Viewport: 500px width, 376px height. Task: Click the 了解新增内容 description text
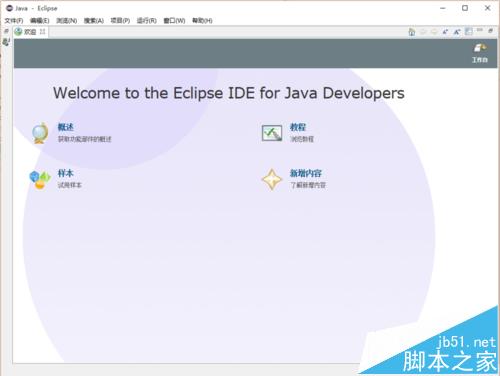[308, 185]
